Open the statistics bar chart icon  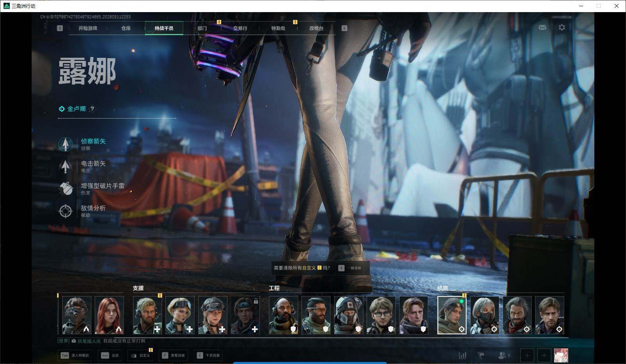pos(463,355)
